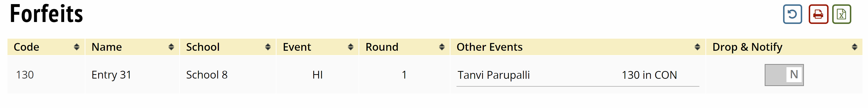Click the School column header label
The height and width of the screenshot is (108, 868).
(202, 47)
